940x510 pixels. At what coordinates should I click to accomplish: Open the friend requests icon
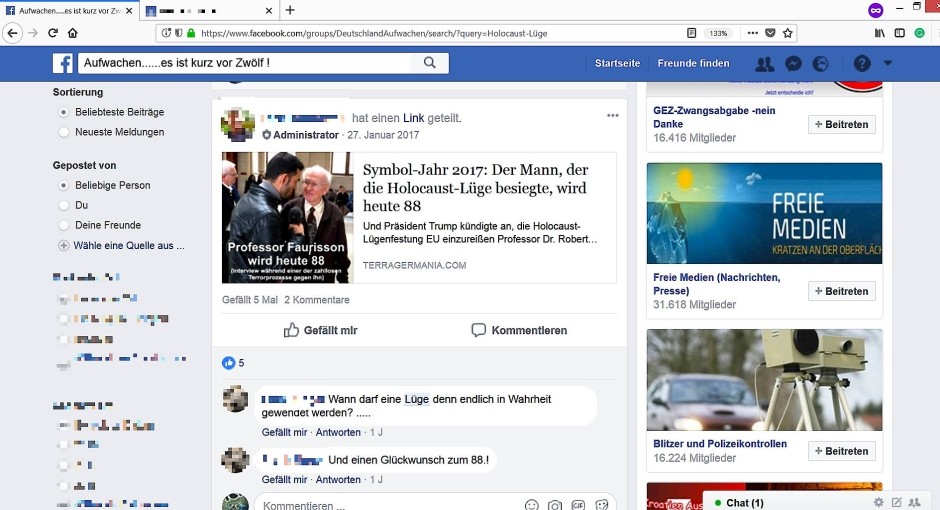click(x=765, y=63)
